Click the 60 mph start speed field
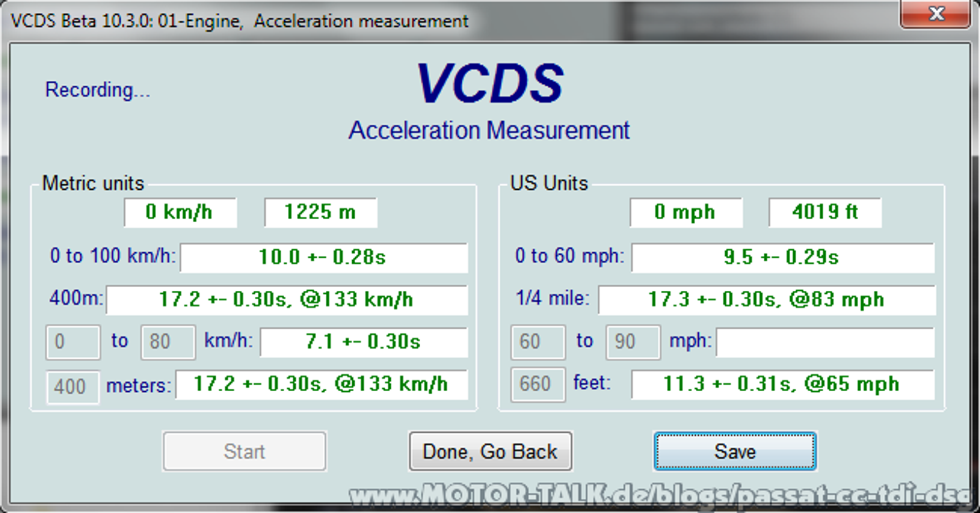Viewport: 980px width, 513px height. click(x=538, y=342)
